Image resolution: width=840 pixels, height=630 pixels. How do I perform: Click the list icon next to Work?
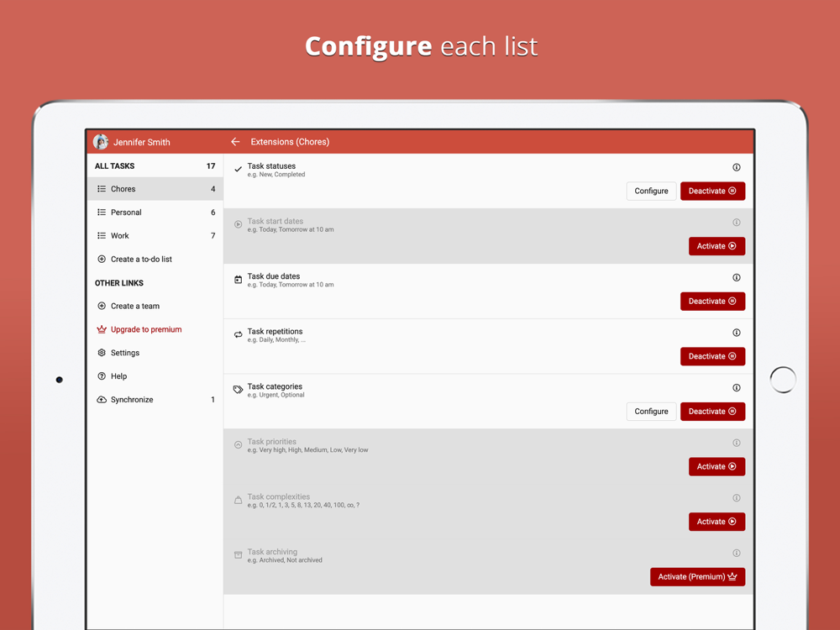click(x=102, y=236)
